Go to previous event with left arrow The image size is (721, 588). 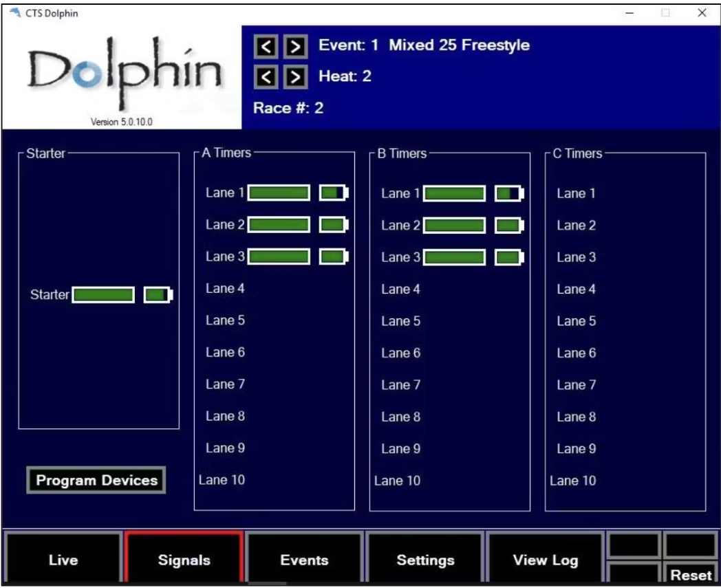(x=266, y=46)
